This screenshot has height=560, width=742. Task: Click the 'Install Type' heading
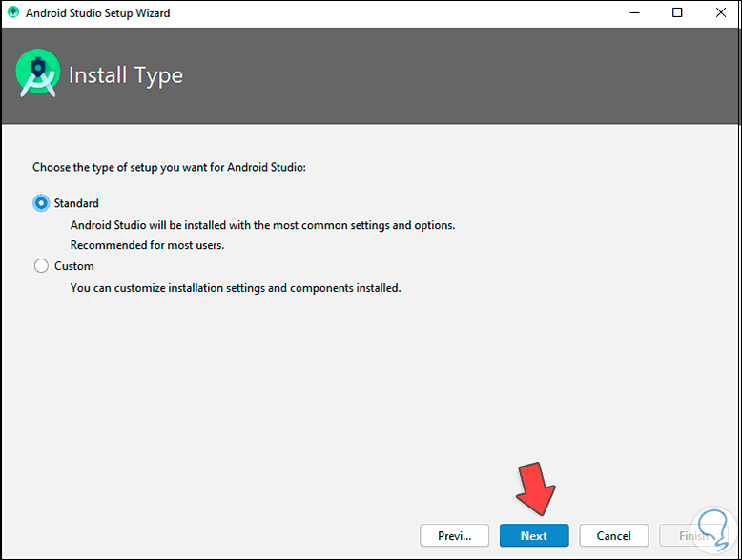[x=126, y=75]
